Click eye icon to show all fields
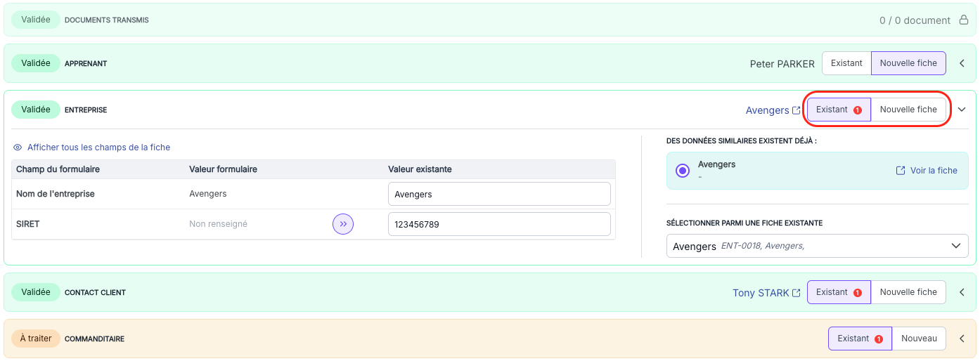Image resolution: width=980 pixels, height=361 pixels. 18,147
